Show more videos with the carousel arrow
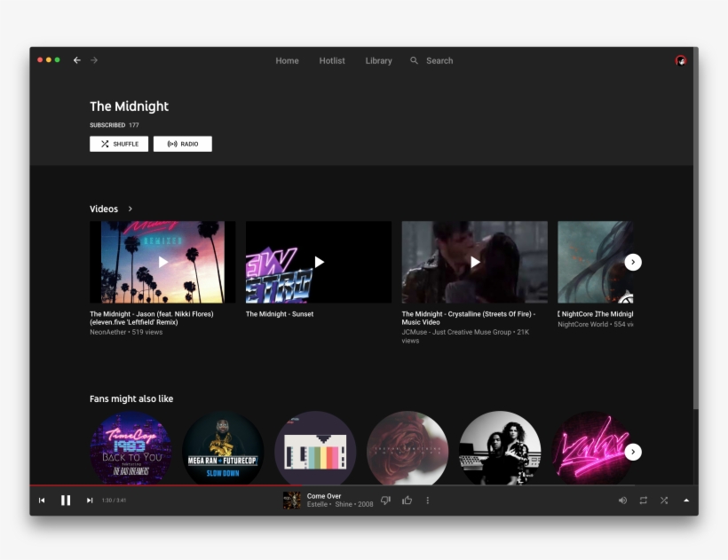This screenshot has height=560, width=728. (633, 262)
